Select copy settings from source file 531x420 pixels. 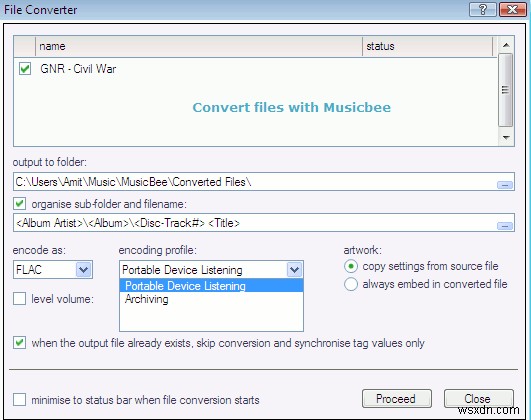pos(351,266)
